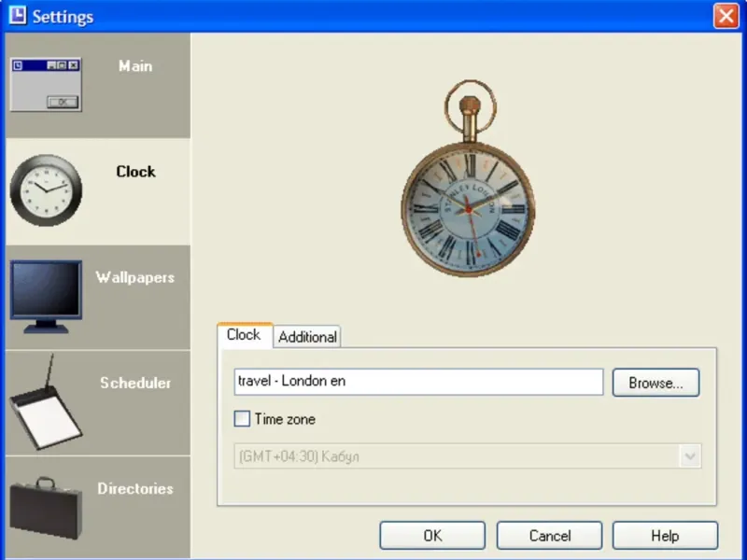Select the Clock section wall-clock icon
Screen dimensions: 747x560
[46, 190]
